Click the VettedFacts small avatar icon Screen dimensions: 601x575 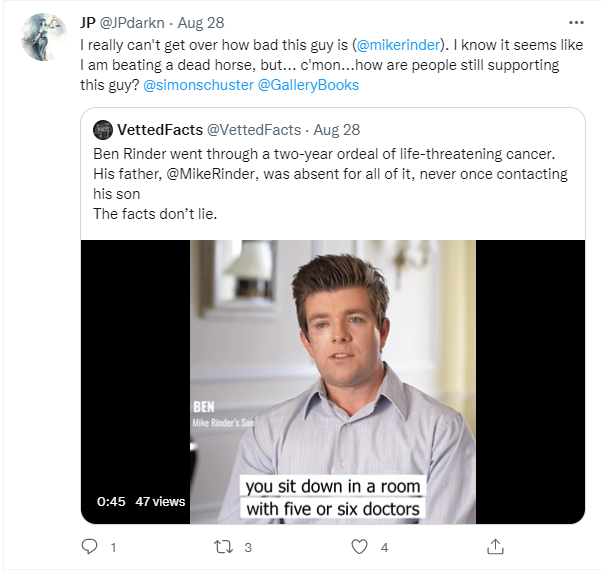coord(102,129)
